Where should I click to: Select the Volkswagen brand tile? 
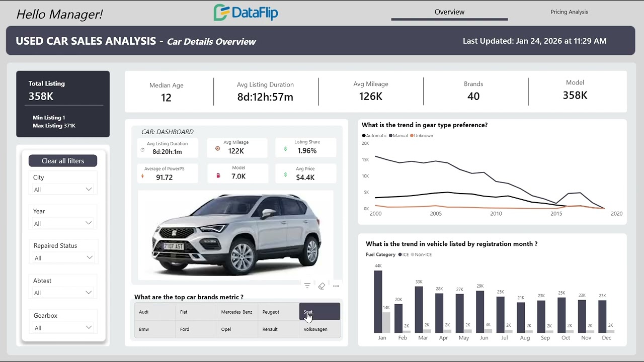(x=320, y=329)
